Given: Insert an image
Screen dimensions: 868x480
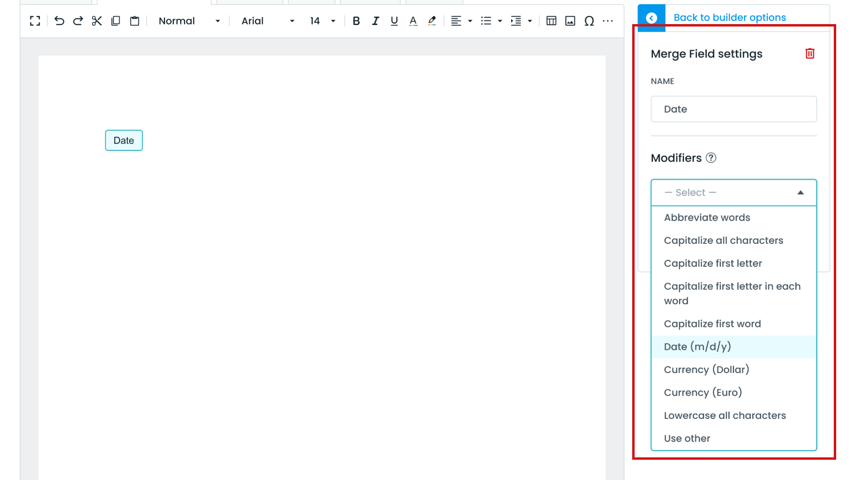Looking at the screenshot, I should [x=570, y=21].
